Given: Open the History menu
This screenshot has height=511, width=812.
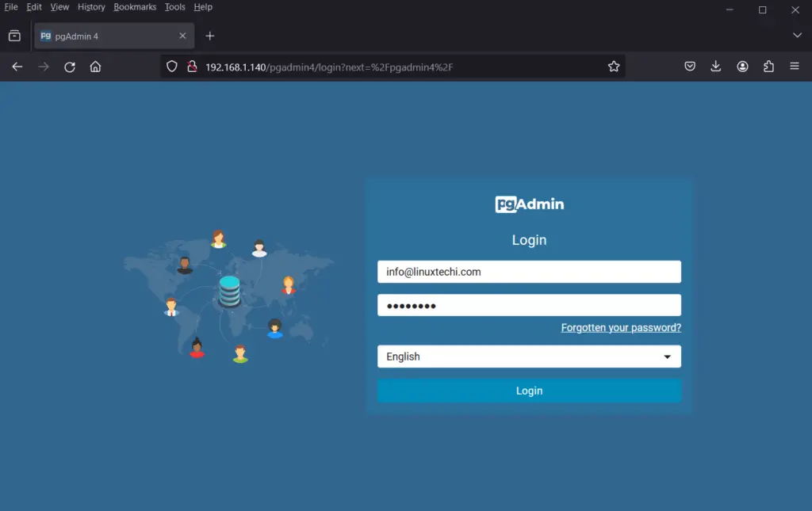Looking at the screenshot, I should pos(91,6).
